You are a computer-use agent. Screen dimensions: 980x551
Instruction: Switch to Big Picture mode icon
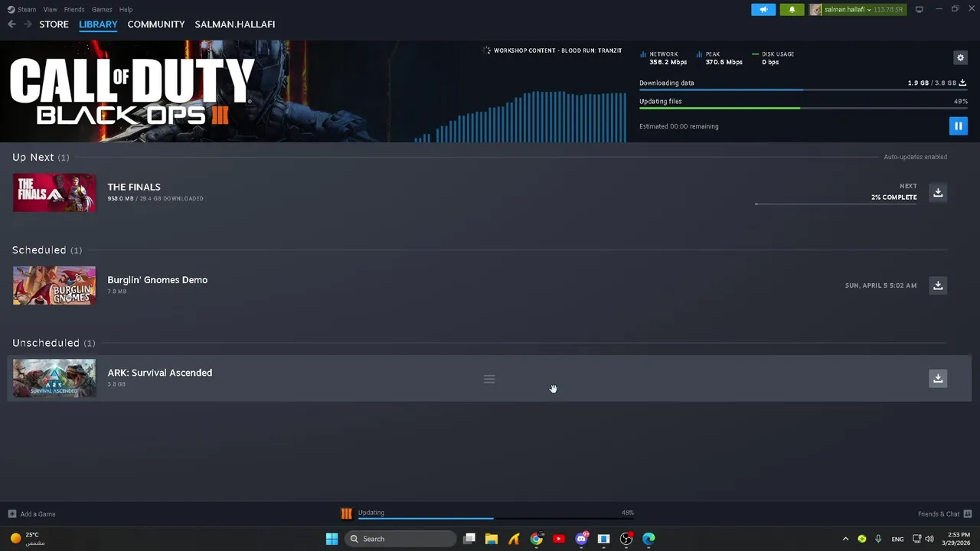pos(919,9)
